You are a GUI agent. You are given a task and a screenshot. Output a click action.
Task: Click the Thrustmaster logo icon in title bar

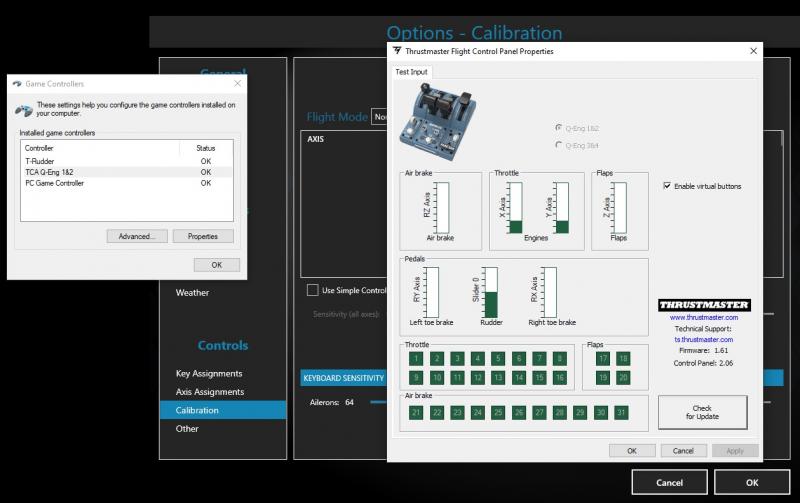coord(397,51)
